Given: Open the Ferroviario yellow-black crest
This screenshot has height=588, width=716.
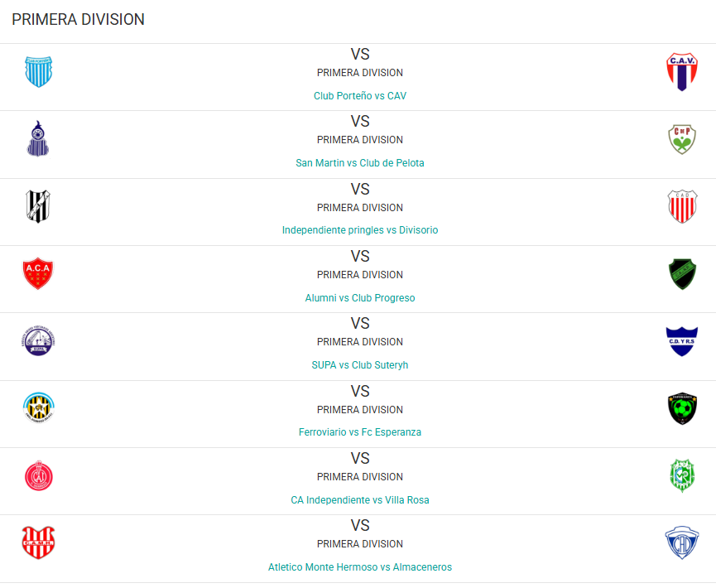Looking at the screenshot, I should coord(39,407).
